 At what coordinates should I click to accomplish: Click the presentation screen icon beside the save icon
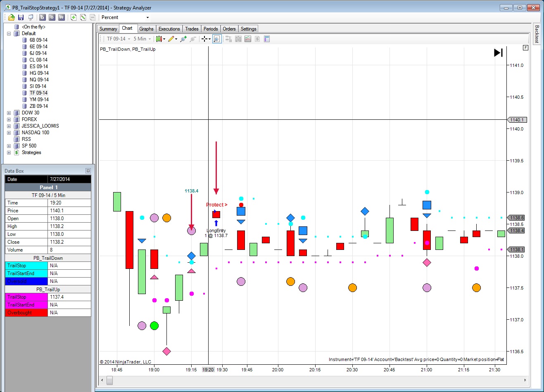tap(31, 17)
